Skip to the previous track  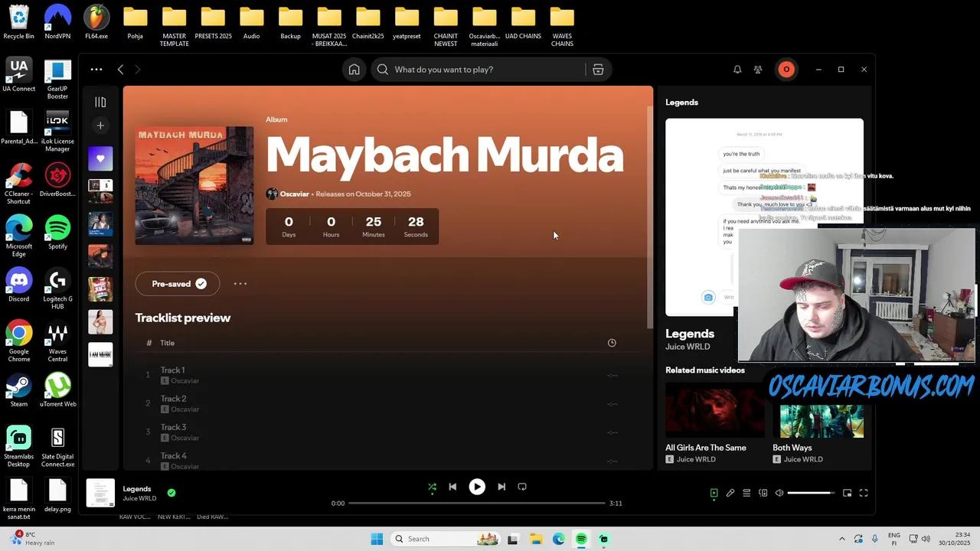(x=452, y=487)
